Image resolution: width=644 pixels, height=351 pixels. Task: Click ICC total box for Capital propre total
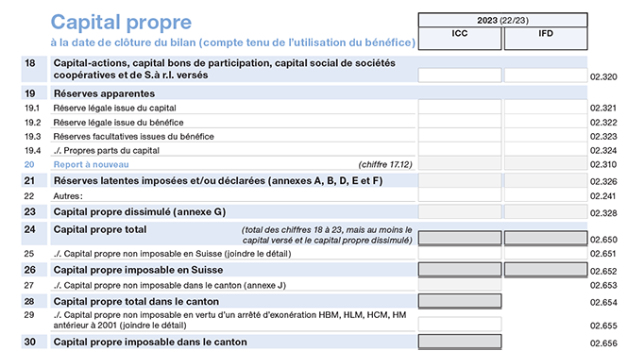pos(460,239)
